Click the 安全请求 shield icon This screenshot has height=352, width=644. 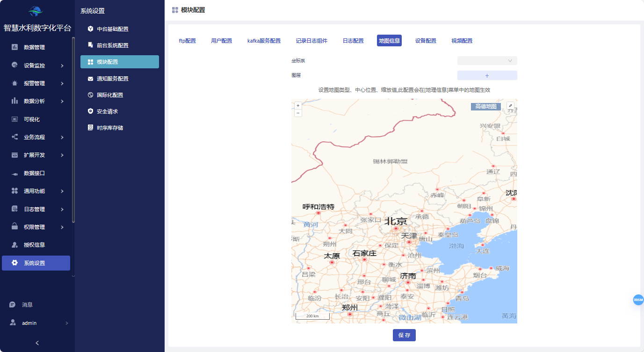(90, 111)
